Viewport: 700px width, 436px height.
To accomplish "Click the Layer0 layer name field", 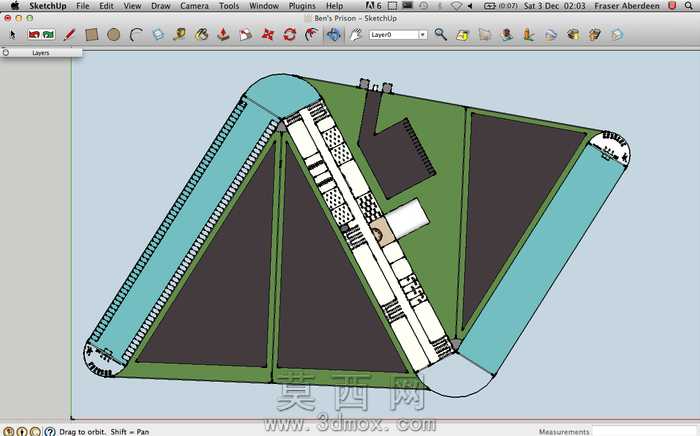I will [394, 35].
